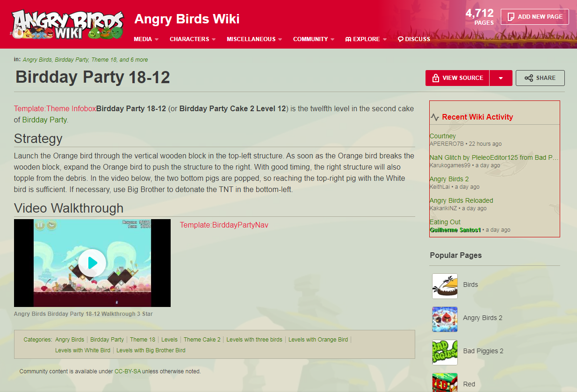Image resolution: width=577 pixels, height=392 pixels.
Task: Open the Angry Birds 2 thumbnail image
Action: [x=445, y=319]
